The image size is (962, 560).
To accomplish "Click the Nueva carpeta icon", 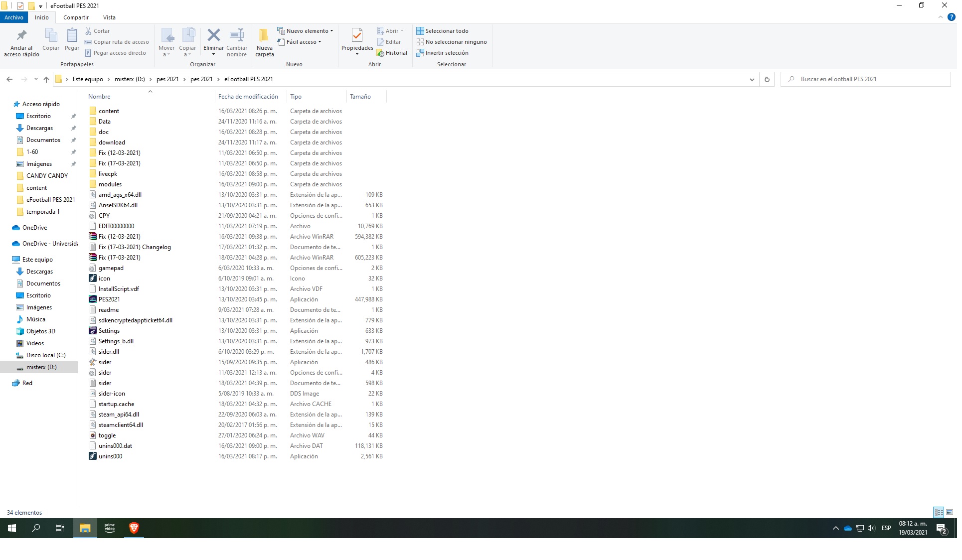I will coord(264,36).
